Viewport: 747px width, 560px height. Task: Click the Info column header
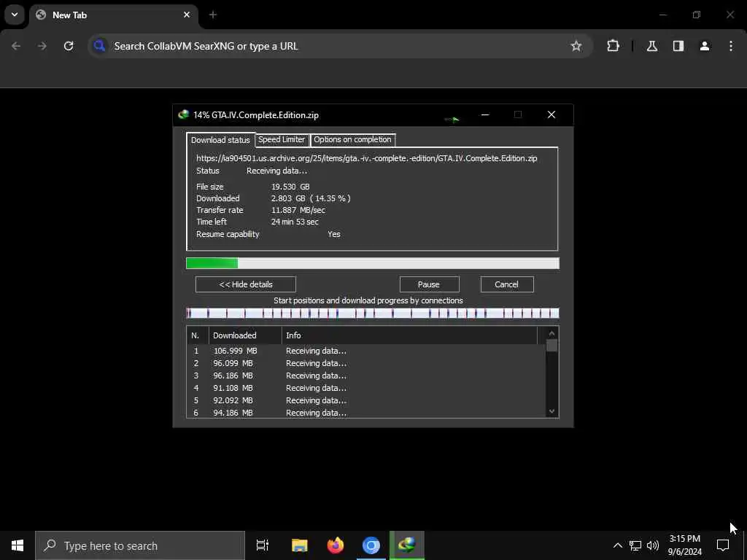click(x=410, y=335)
